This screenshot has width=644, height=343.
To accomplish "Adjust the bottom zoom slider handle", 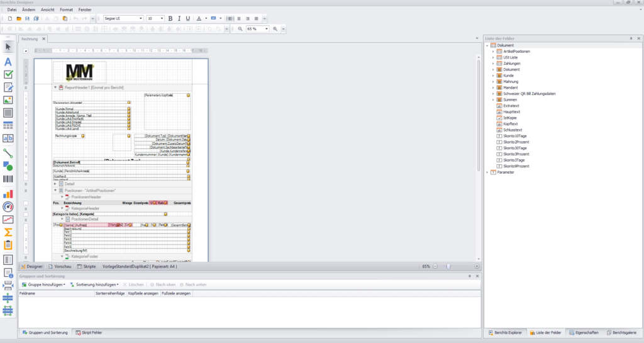I will point(448,267).
